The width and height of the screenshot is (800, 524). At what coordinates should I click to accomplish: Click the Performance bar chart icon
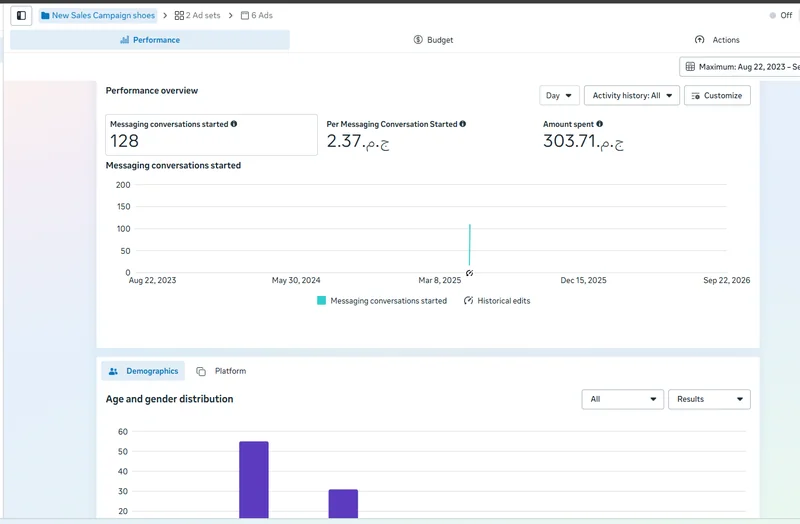tap(124, 40)
